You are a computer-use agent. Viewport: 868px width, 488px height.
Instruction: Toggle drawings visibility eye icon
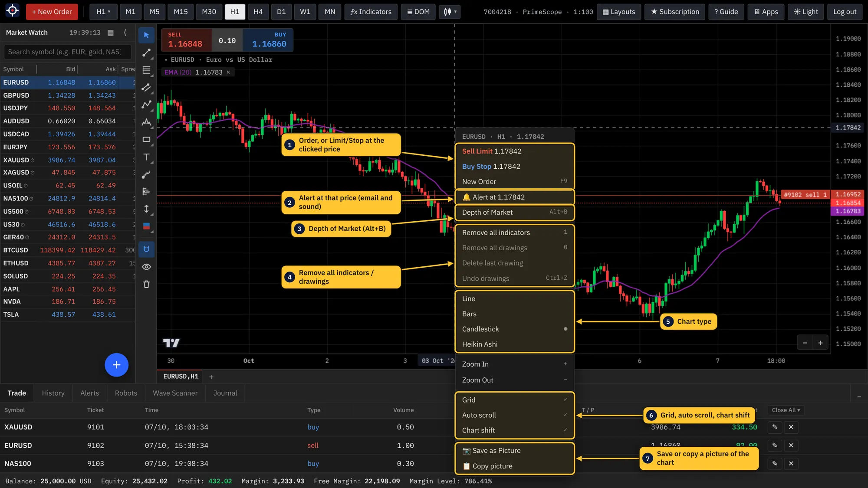click(x=146, y=267)
